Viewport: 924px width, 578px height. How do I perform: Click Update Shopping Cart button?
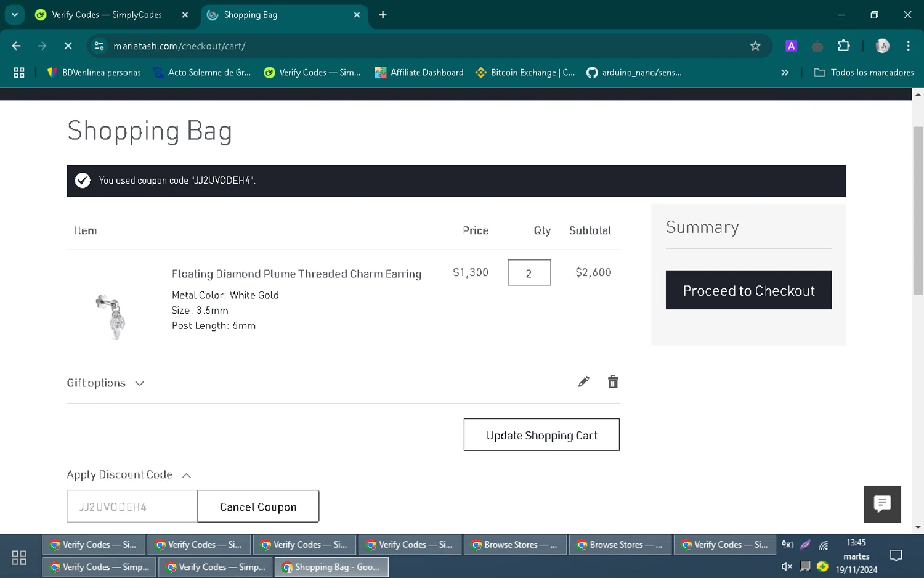pos(541,435)
